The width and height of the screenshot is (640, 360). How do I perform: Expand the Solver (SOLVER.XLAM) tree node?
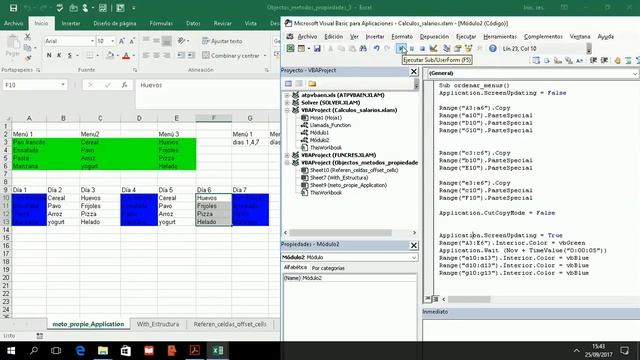287,102
